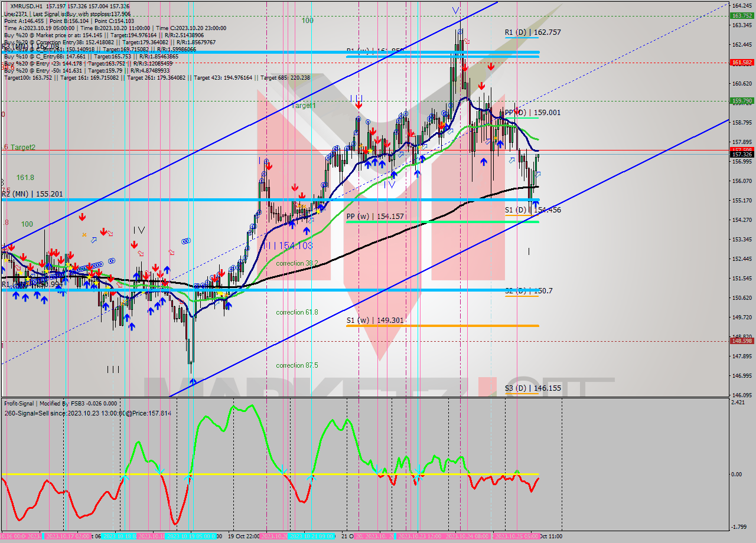The height and width of the screenshot is (543, 756).
Task: Click the red 148.598 price tag on axis
Action: pyautogui.click(x=741, y=341)
